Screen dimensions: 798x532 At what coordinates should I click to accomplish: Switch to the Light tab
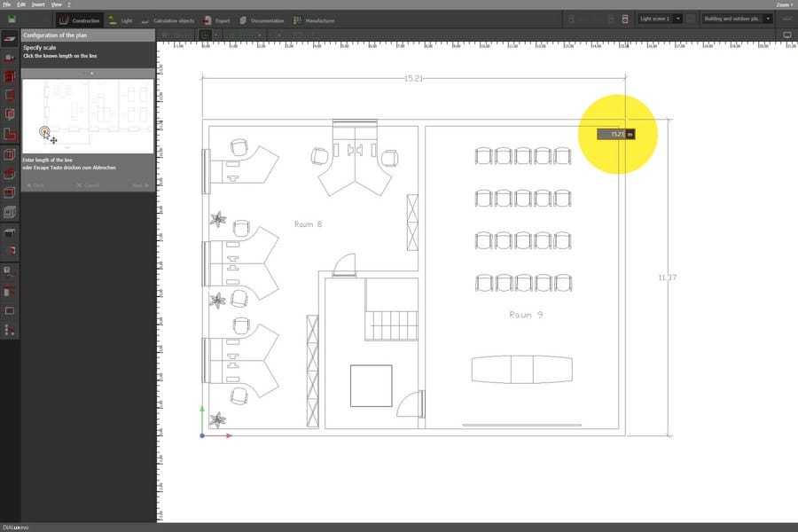[x=120, y=21]
